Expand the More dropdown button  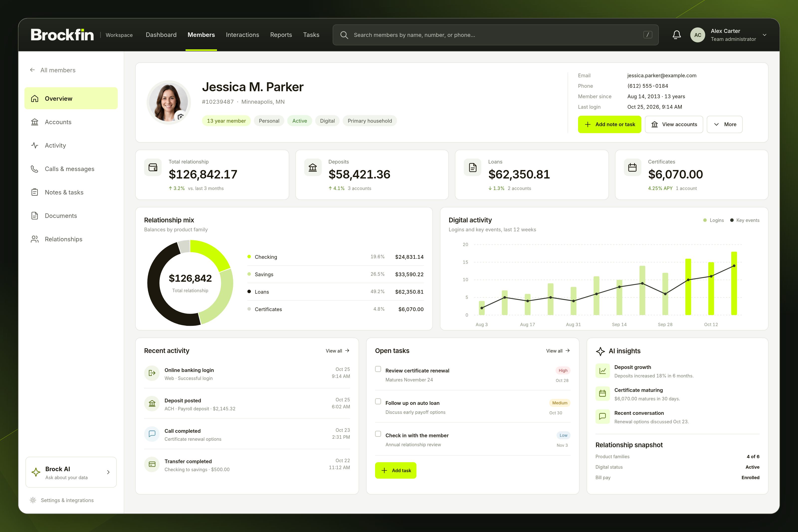coord(724,124)
